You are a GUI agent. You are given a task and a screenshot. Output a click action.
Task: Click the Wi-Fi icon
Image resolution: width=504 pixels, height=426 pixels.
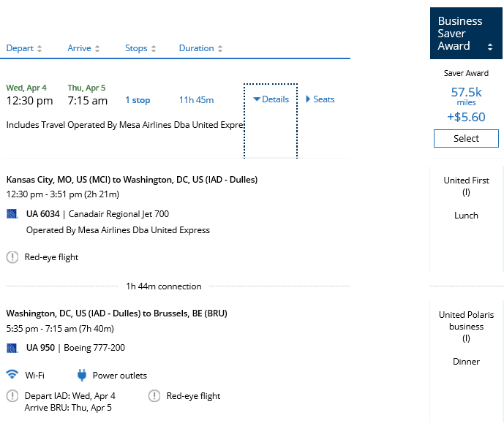12,375
